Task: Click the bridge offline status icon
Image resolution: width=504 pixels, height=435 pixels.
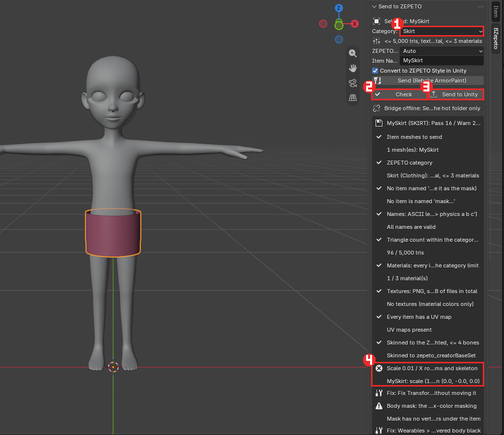Action: pos(377,108)
